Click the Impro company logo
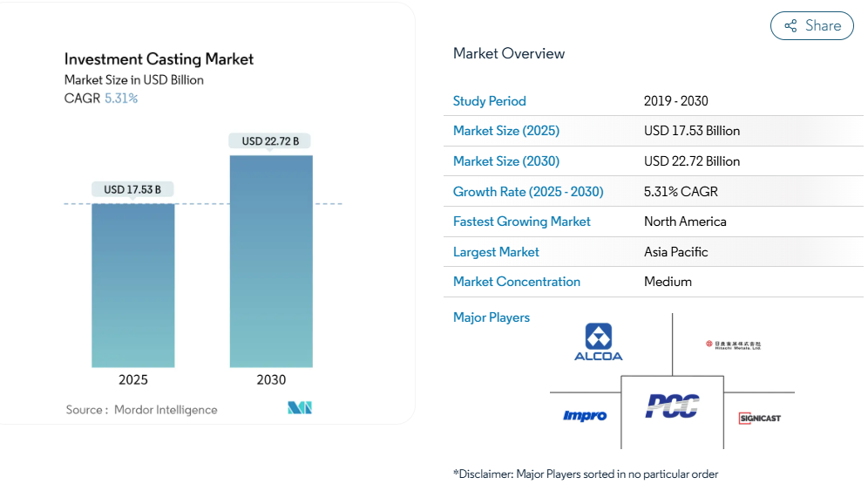The height and width of the screenshot is (491, 868). tap(585, 416)
